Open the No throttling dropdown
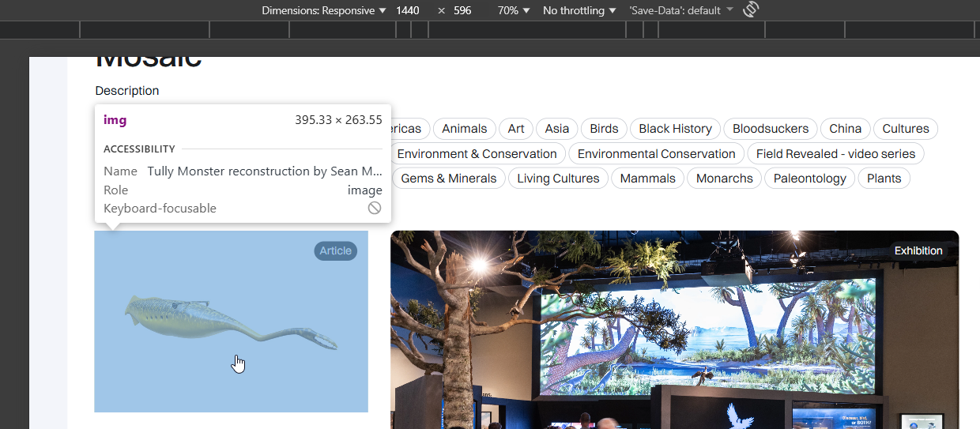 (x=579, y=10)
